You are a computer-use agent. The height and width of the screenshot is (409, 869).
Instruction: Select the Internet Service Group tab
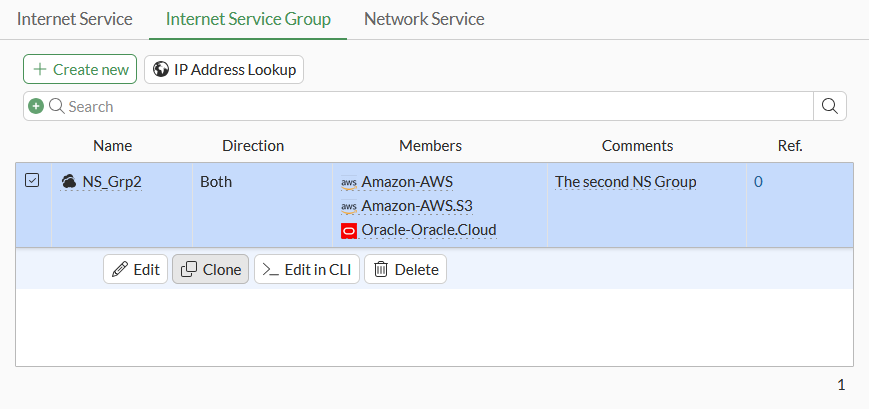click(248, 19)
